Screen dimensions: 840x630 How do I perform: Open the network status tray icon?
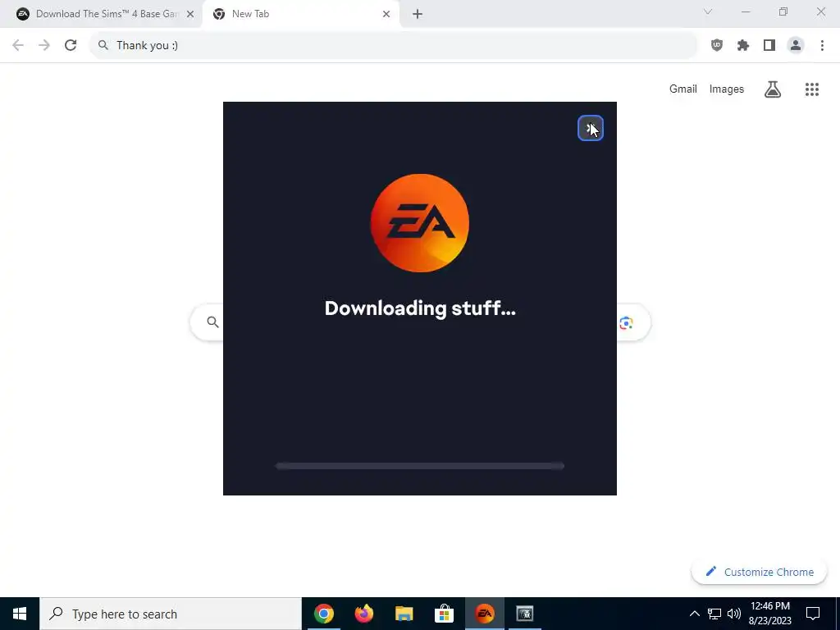[x=714, y=614]
